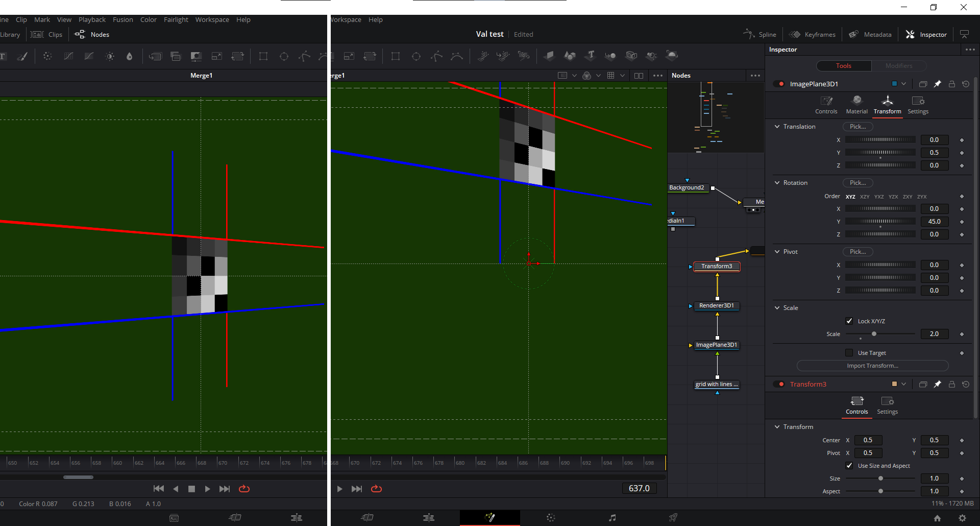The image size is (980, 526).
Task: Toggle loop playback in left window
Action: (244, 489)
